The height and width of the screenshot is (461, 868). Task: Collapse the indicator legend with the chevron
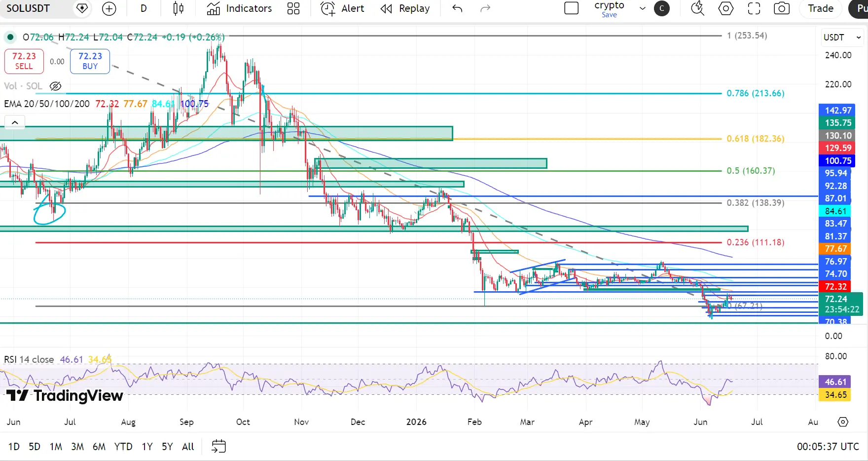tap(15, 122)
